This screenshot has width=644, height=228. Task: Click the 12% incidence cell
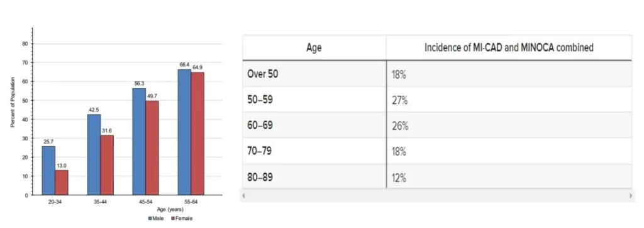(509, 177)
